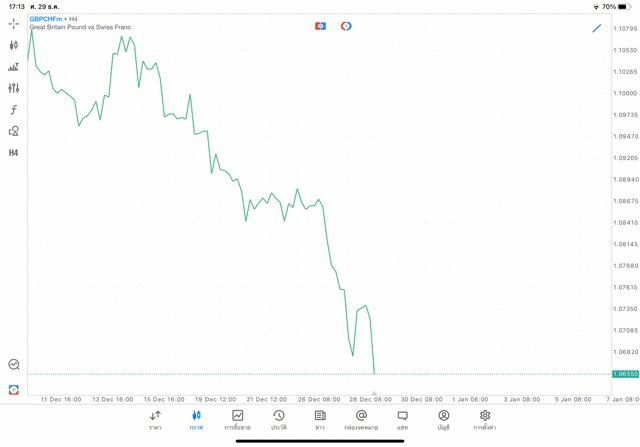Click the red-blue square icon at bottom left
640x447 pixels.
coord(13,389)
